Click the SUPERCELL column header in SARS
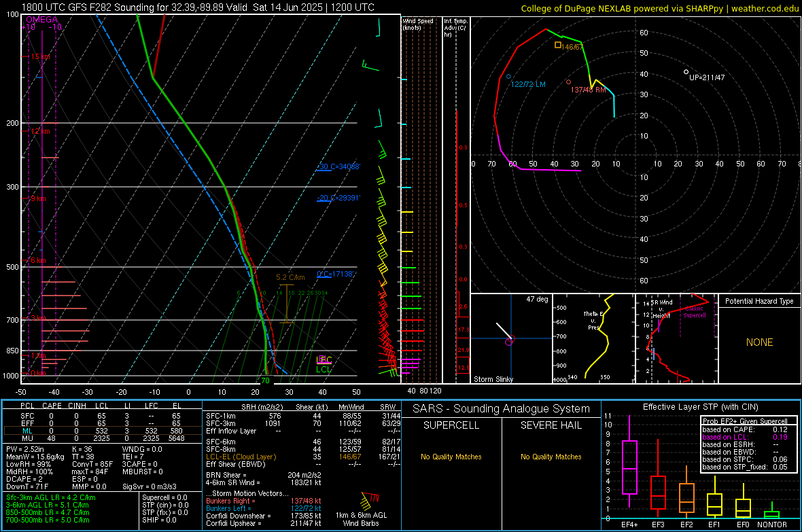 (x=451, y=425)
